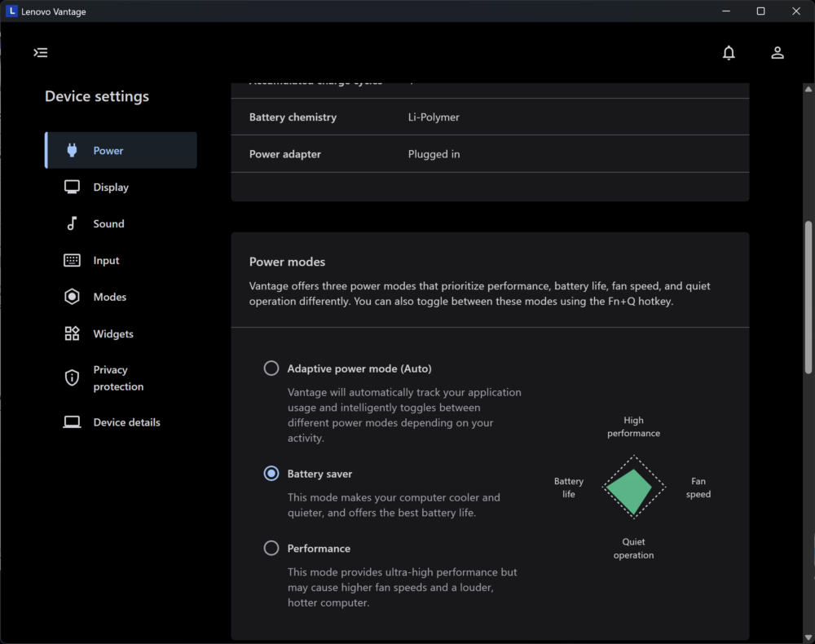The height and width of the screenshot is (644, 815).
Task: Open the user account profile icon
Action: click(777, 52)
